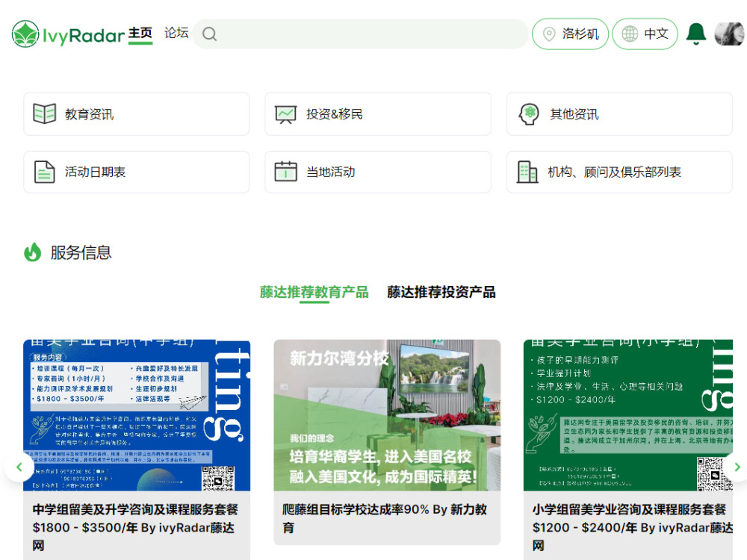
Task: Open 机构、顾问及俱乐部列表
Action: [619, 172]
